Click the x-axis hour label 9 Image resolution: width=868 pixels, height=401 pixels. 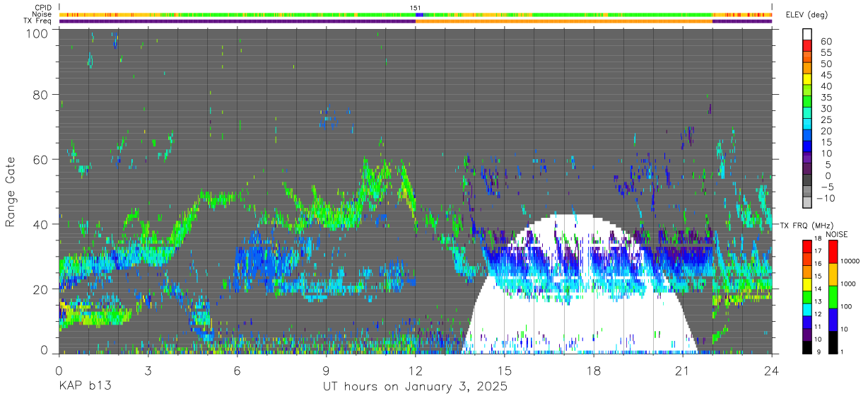(326, 371)
